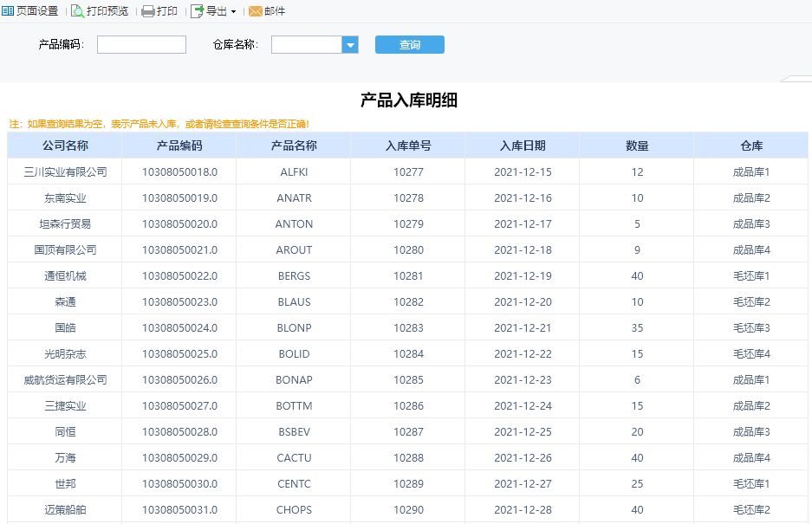Click the 入库单号 column header

[x=408, y=146]
